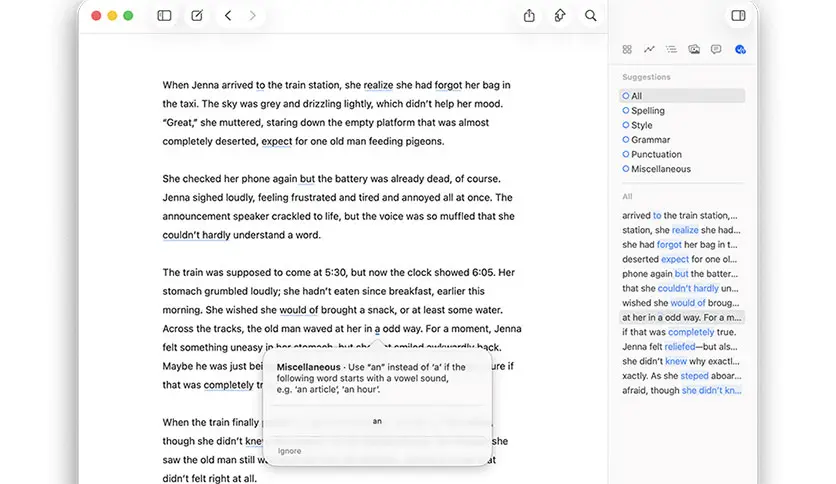Open the dashboard Overview grid tab
The width and height of the screenshot is (836, 484).
[x=627, y=50]
